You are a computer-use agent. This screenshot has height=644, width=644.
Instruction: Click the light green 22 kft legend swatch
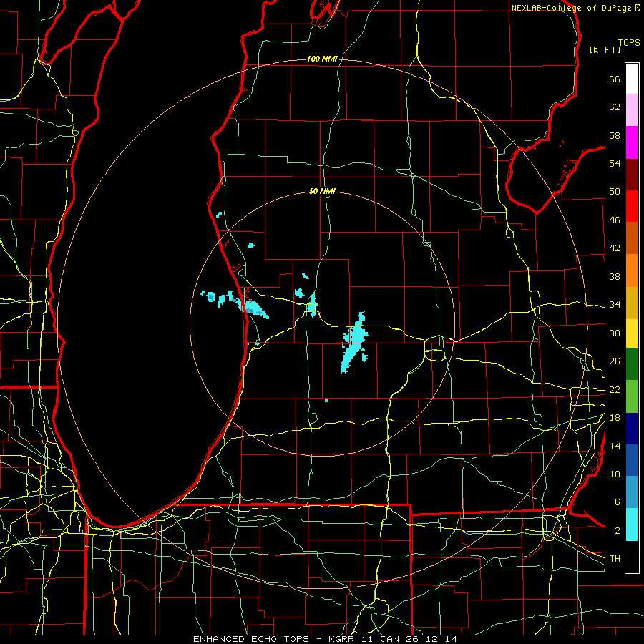click(632, 396)
